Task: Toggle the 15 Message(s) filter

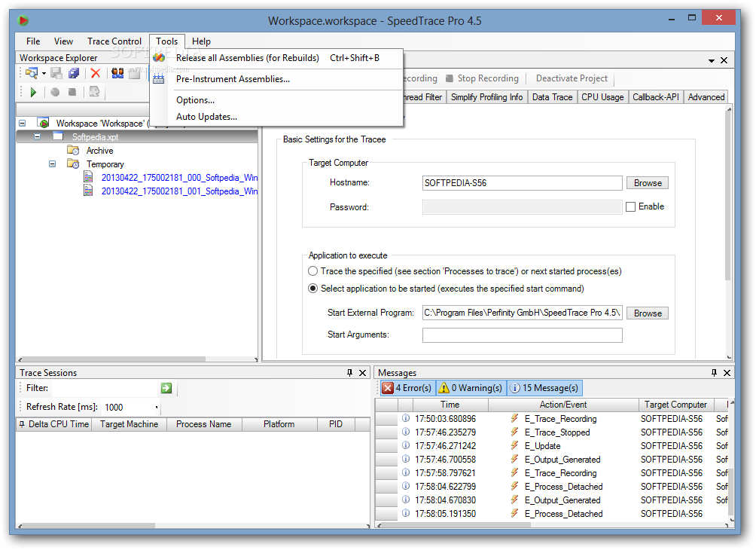Action: click(x=544, y=388)
